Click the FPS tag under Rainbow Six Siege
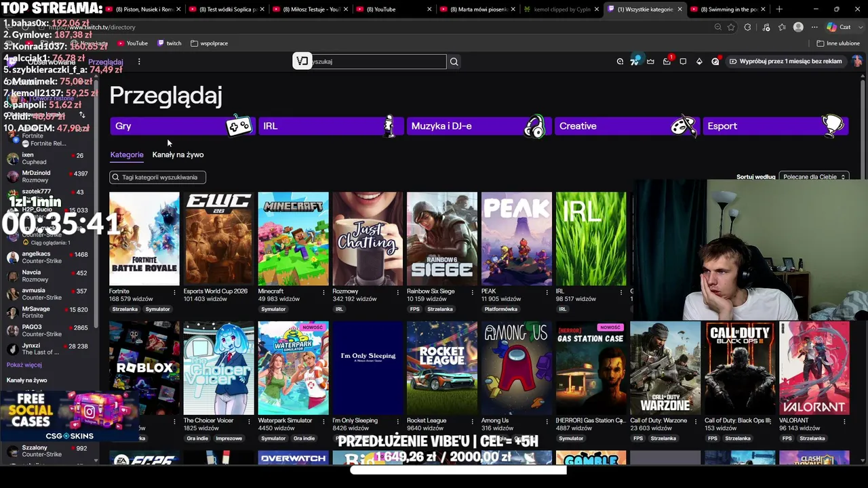Image resolution: width=868 pixels, height=488 pixels. [415, 309]
